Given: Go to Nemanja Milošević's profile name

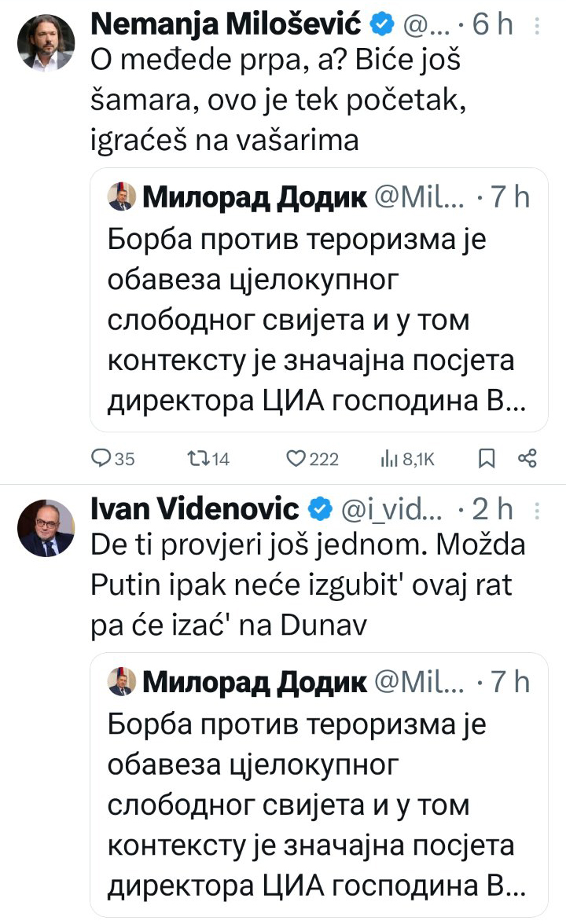Looking at the screenshot, I should click(228, 26).
